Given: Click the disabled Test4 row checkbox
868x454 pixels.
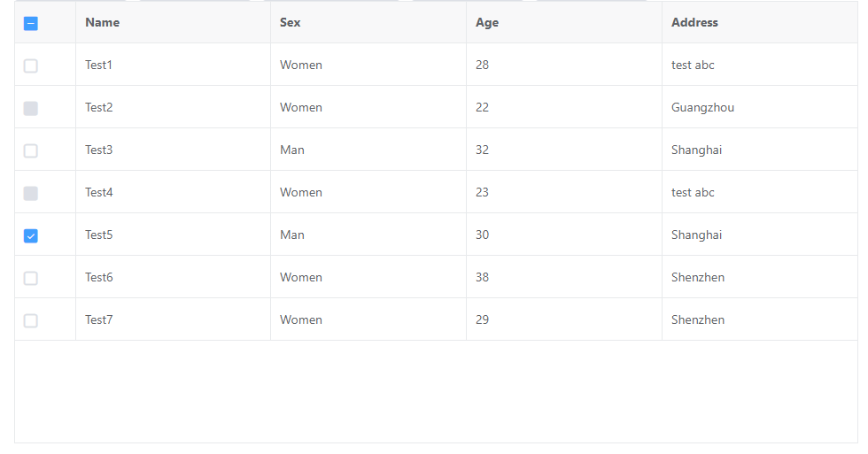Looking at the screenshot, I should coord(31,194).
